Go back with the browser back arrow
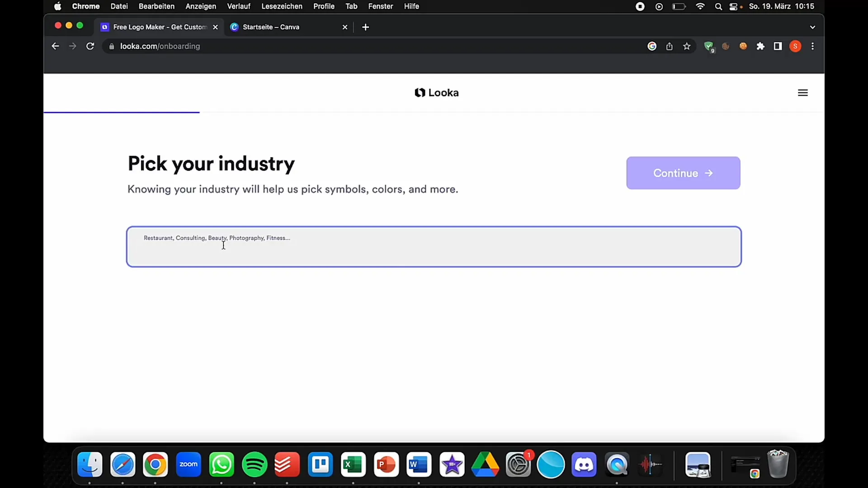The width and height of the screenshot is (868, 488). pos(55,46)
